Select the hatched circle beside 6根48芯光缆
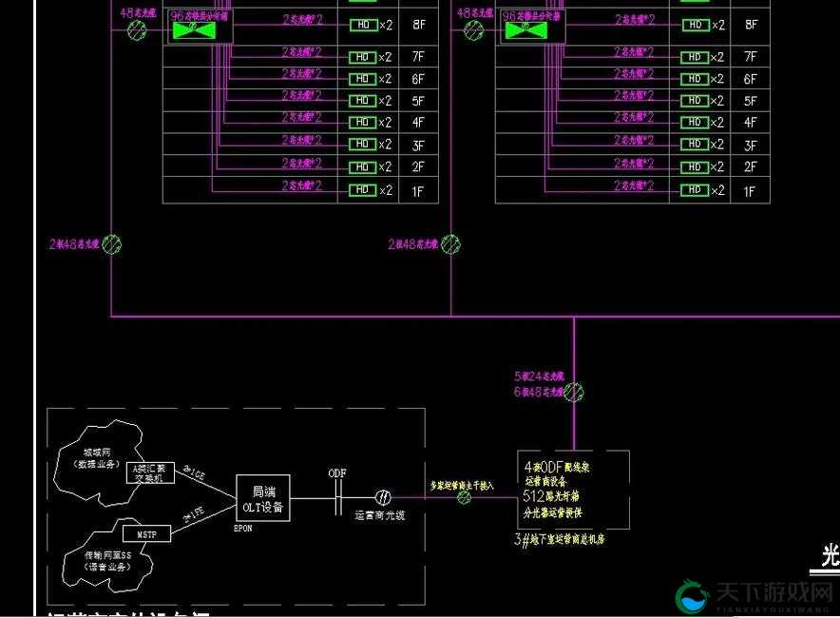 [x=574, y=393]
